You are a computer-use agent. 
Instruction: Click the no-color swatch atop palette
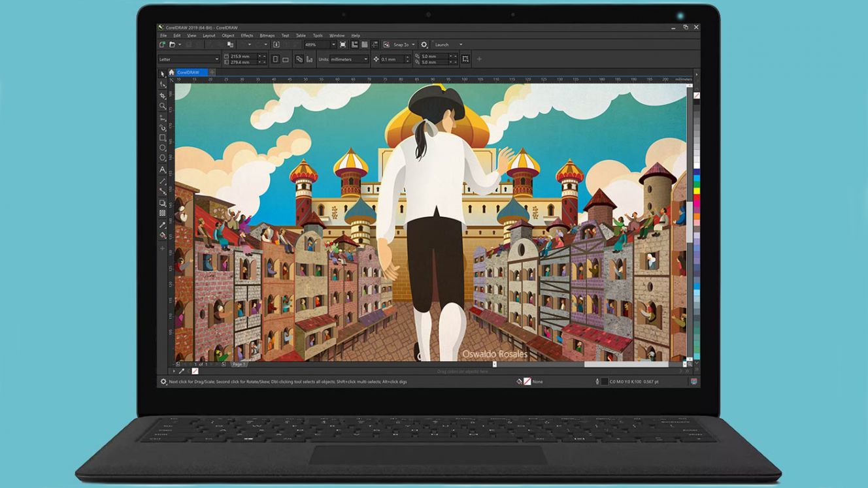(697, 95)
